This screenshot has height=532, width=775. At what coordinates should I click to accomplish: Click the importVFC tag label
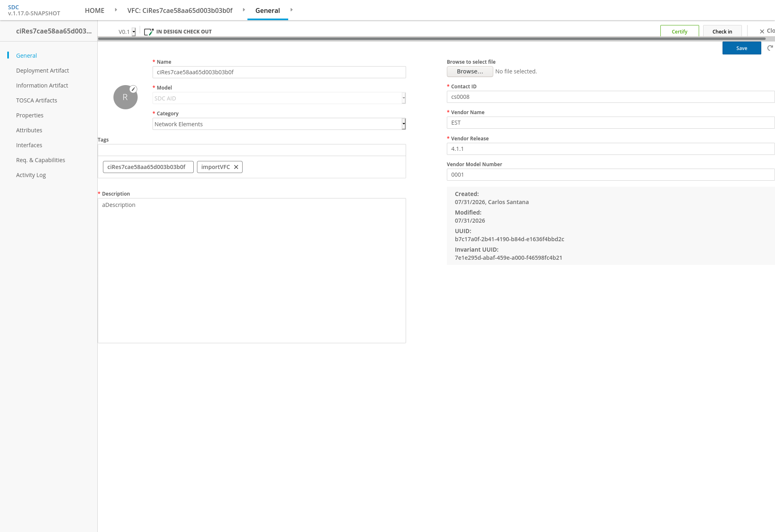pos(216,167)
